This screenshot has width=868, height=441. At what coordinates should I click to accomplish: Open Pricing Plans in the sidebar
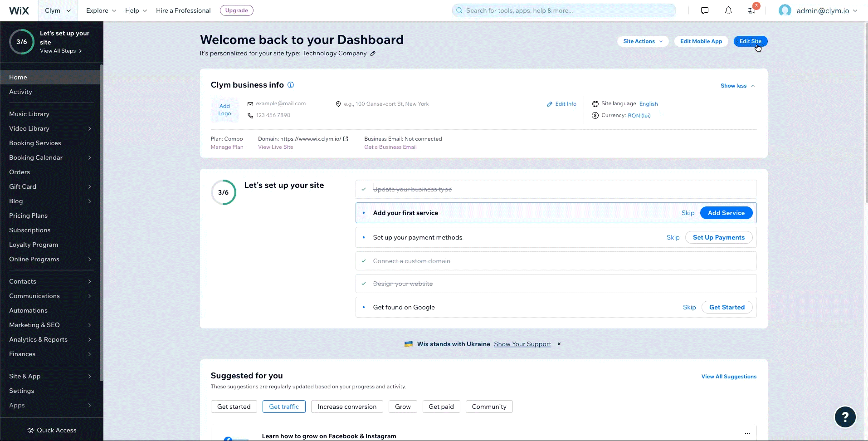click(x=50, y=216)
